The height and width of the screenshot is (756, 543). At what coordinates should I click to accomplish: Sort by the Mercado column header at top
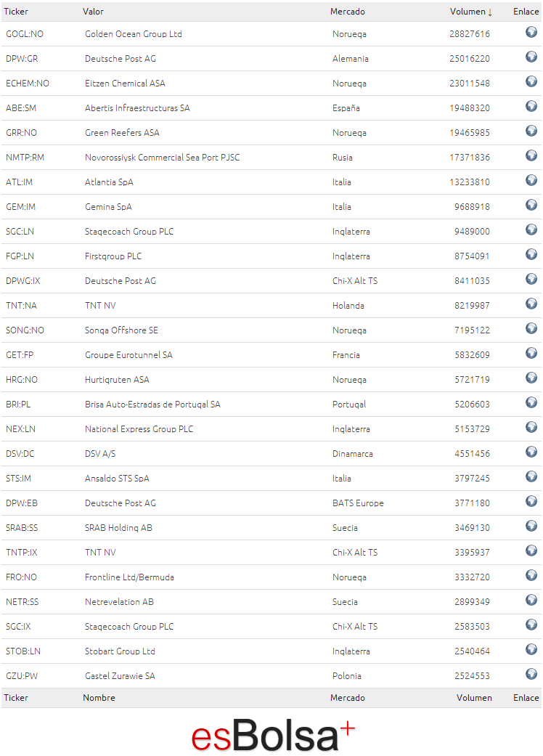click(348, 12)
